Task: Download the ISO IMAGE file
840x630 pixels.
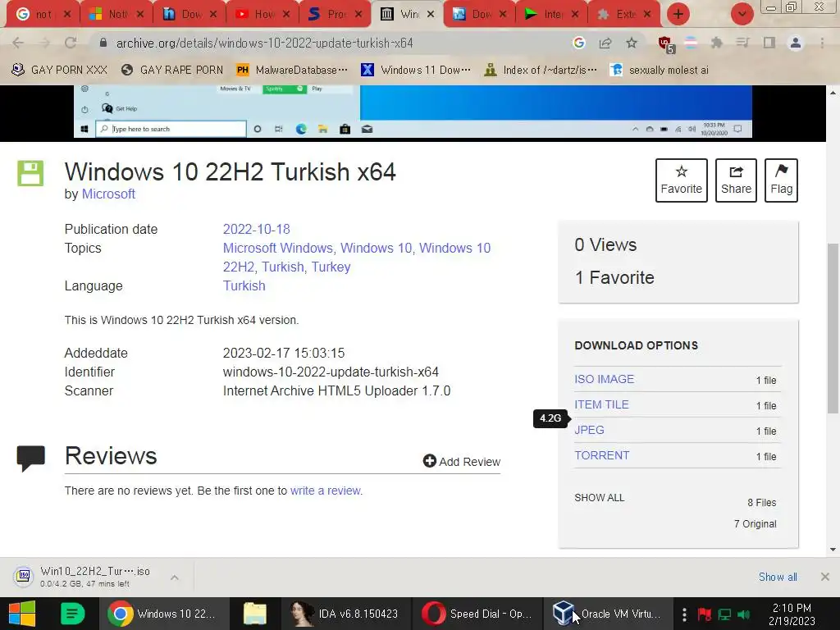Action: tap(605, 379)
